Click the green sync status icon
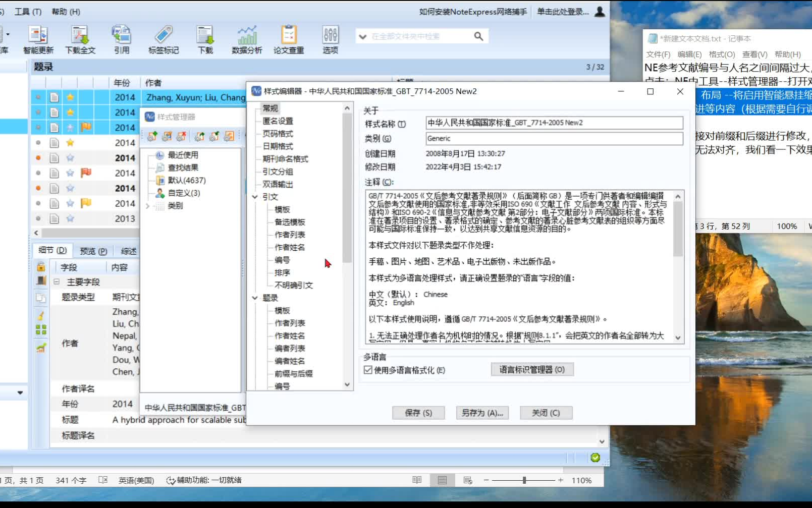The image size is (812, 508). point(596,458)
